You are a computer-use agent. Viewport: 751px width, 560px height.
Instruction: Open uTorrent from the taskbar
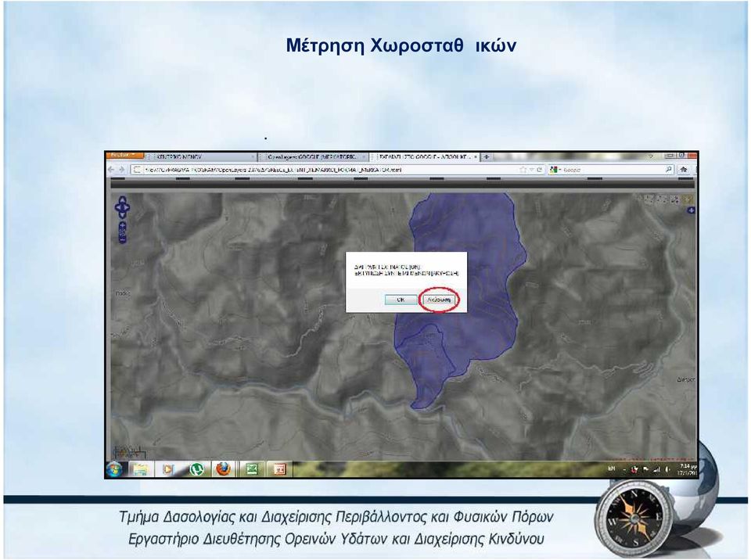pos(196,470)
